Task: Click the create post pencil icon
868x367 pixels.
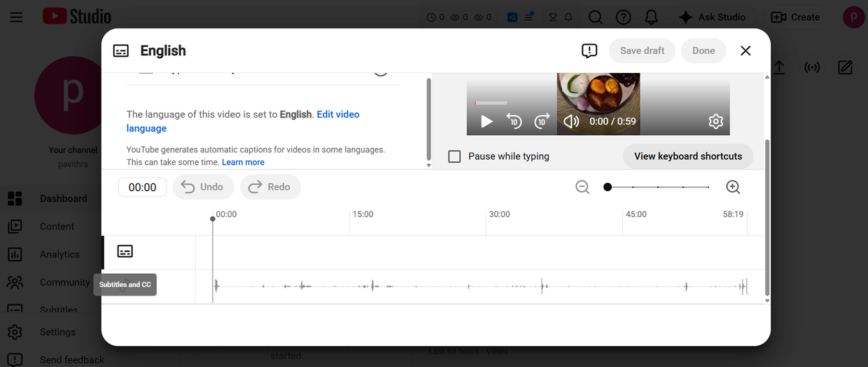Action: pos(846,68)
